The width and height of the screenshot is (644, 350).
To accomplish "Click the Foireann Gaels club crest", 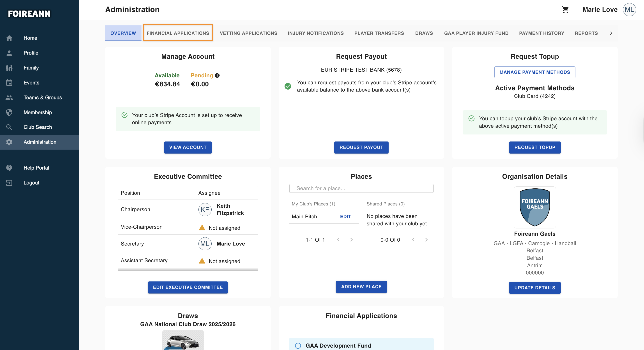I will [534, 207].
